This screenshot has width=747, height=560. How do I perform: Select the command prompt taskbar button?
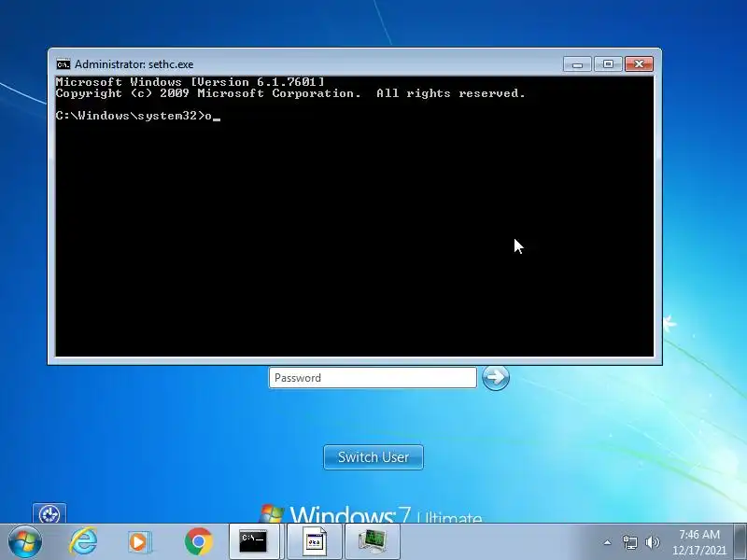[x=253, y=541]
